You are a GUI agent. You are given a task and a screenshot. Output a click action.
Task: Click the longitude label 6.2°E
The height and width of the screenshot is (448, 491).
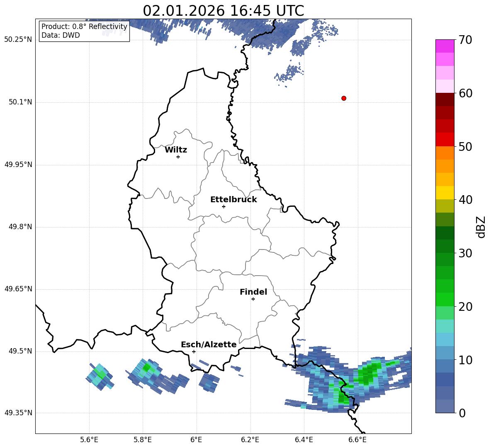click(250, 440)
